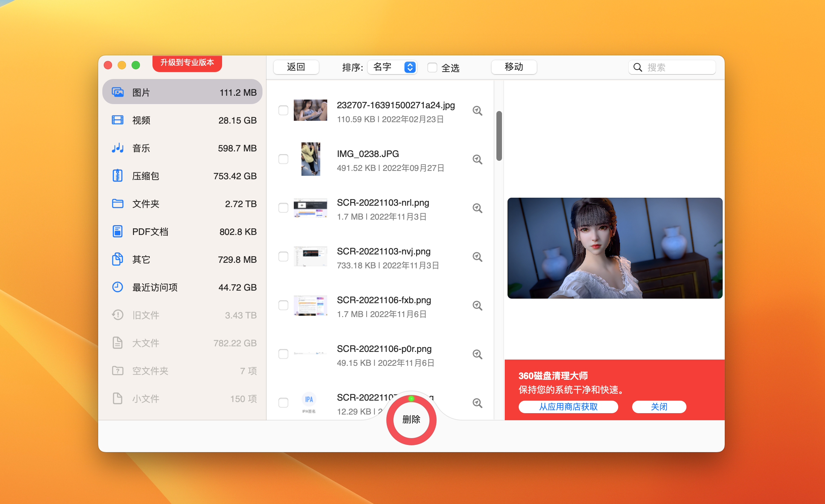Click Get from App Store link

point(568,407)
